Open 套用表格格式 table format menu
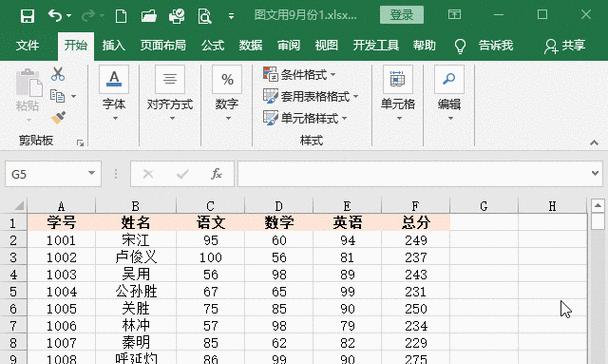This screenshot has height=364, width=608. pos(311,96)
